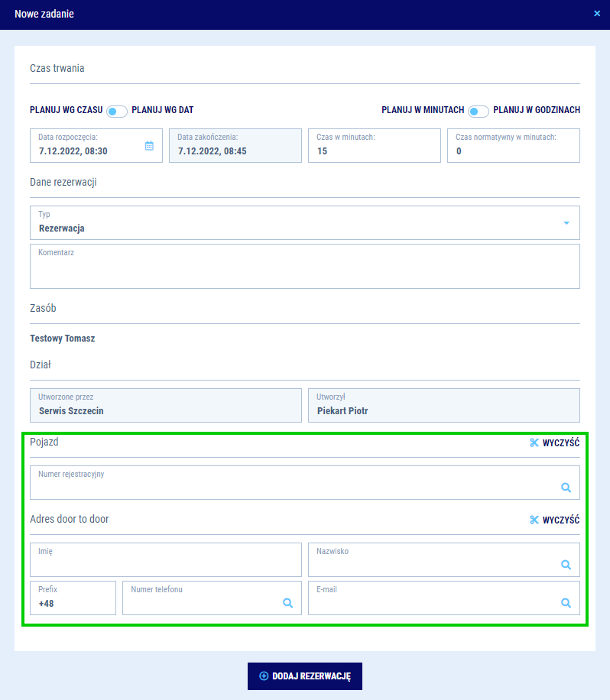The height and width of the screenshot is (700, 610).
Task: Click search icon in Numer rejestracyjny field
Action: tap(566, 488)
